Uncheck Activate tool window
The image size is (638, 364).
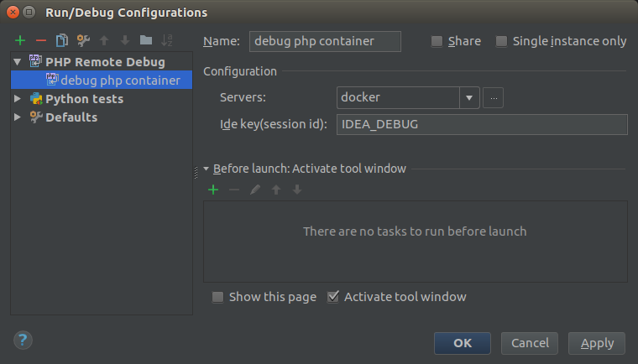pyautogui.click(x=332, y=297)
